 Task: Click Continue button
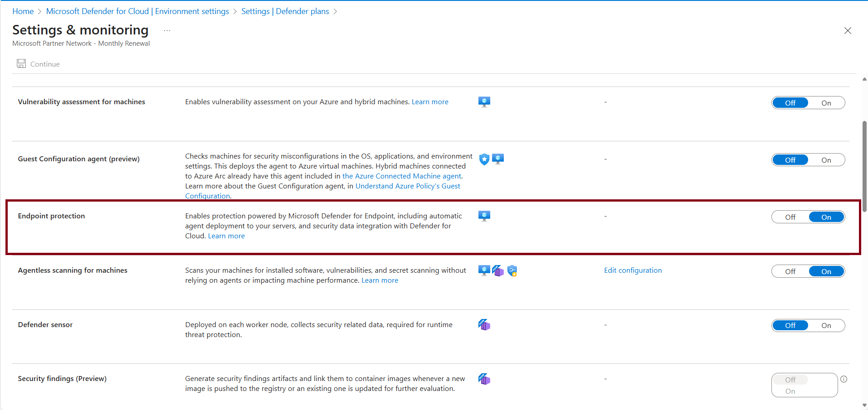pos(39,64)
